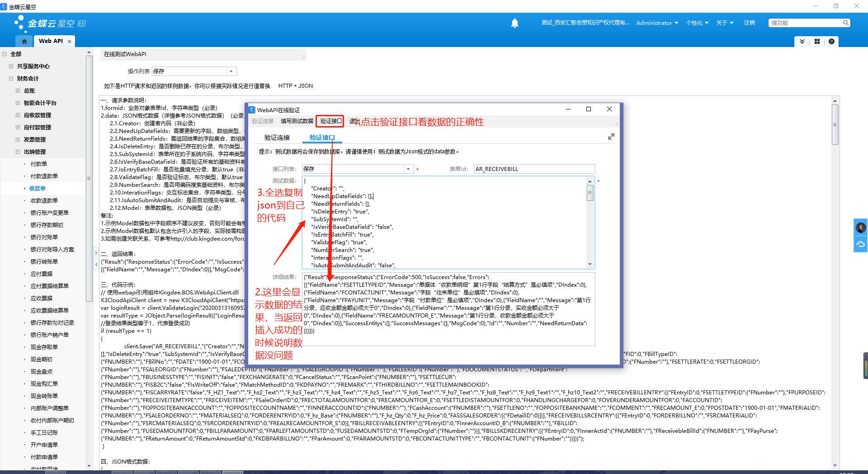Select 应付票据 in the tree
The image size is (868, 474).
[42, 274]
